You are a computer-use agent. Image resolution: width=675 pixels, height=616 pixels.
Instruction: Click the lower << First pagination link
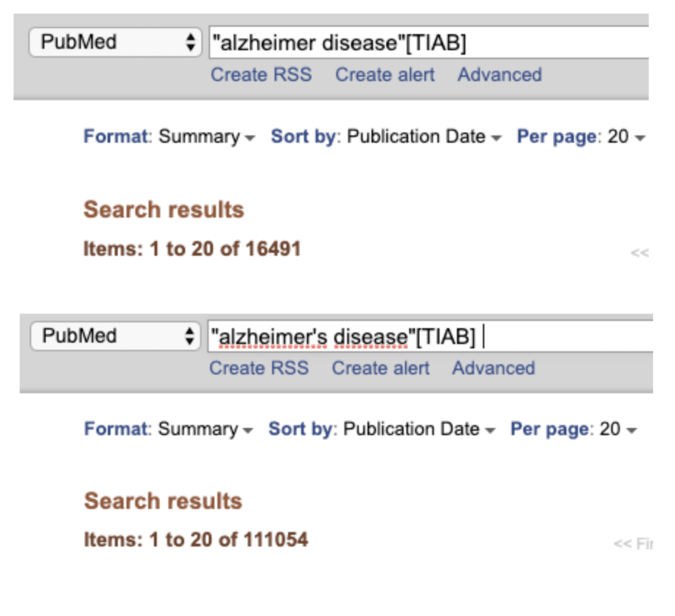coord(633,544)
